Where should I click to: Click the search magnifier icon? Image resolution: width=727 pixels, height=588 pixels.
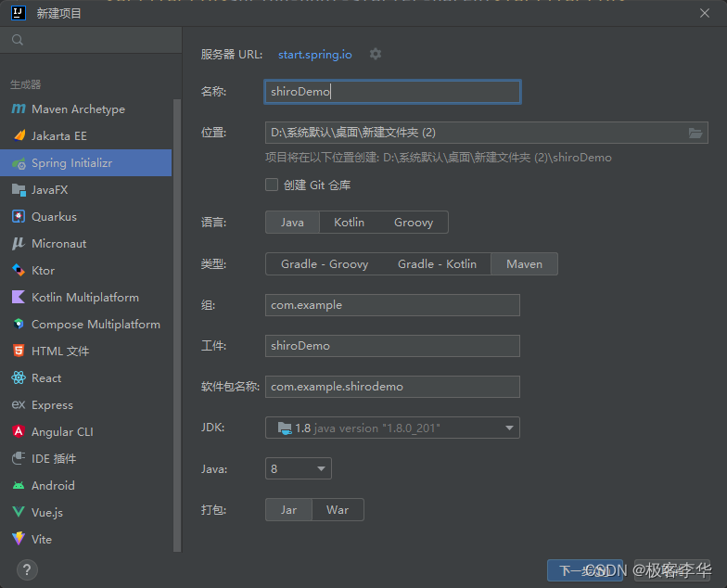[x=18, y=40]
